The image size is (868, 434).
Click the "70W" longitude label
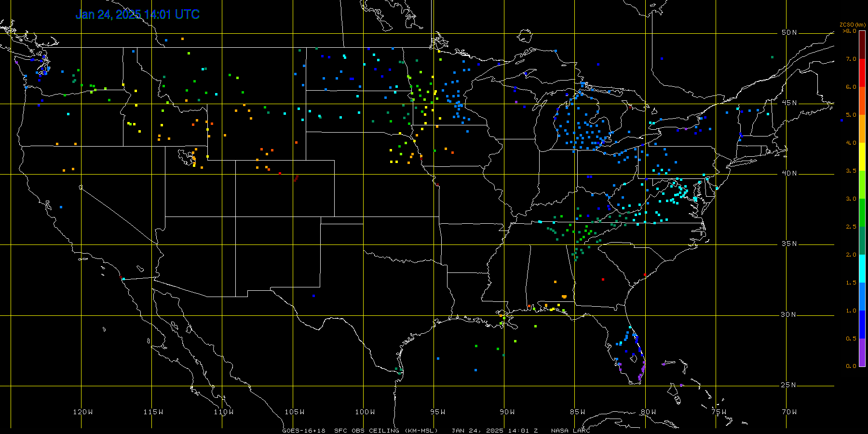click(x=789, y=412)
